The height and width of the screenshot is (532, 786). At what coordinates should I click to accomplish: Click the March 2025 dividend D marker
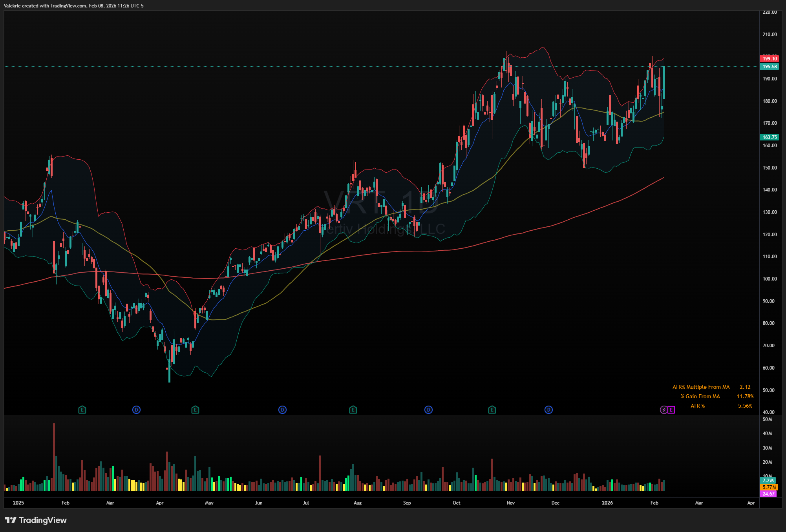(136, 410)
